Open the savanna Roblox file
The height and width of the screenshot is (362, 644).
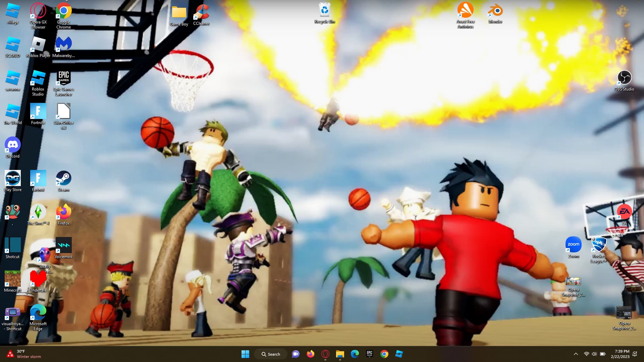13,81
